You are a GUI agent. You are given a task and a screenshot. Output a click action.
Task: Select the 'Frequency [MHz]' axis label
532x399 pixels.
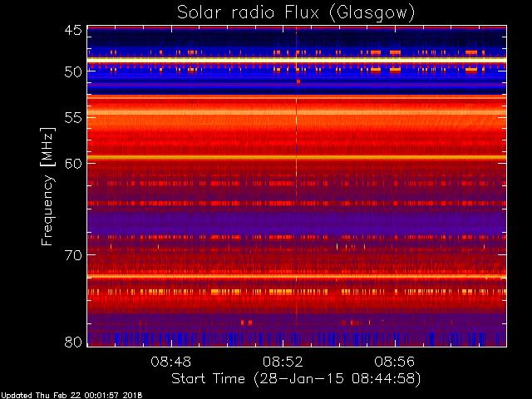[x=47, y=186]
